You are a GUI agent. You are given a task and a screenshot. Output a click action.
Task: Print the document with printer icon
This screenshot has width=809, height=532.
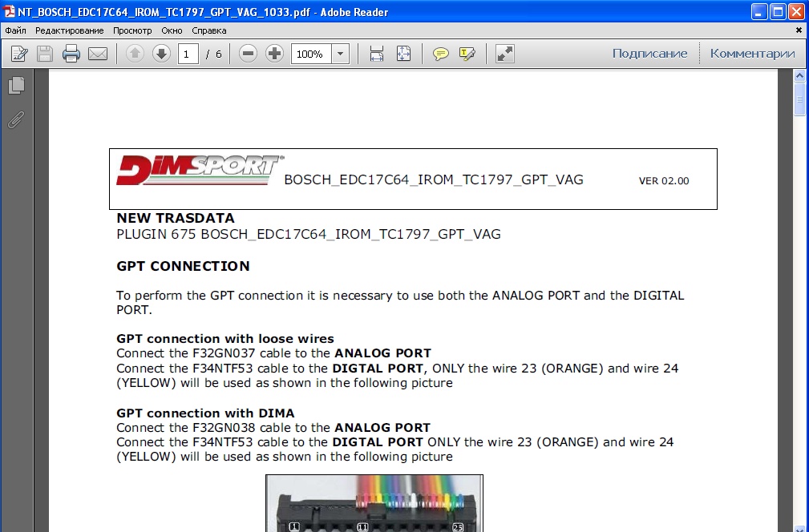[71, 54]
